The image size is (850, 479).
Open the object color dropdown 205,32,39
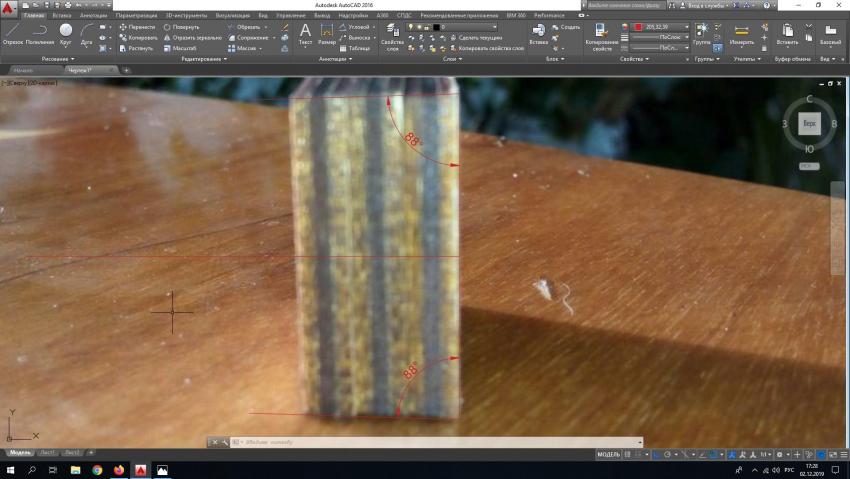click(x=661, y=27)
